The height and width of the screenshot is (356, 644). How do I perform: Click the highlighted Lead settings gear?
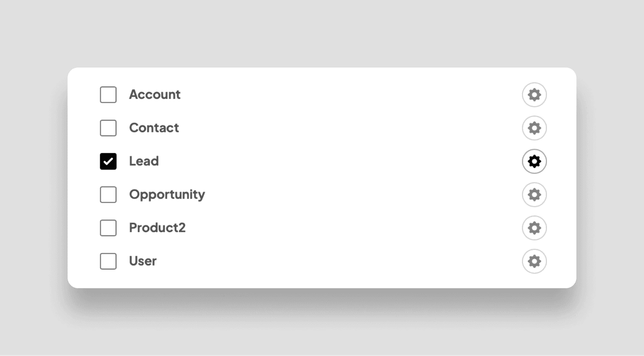click(x=534, y=161)
